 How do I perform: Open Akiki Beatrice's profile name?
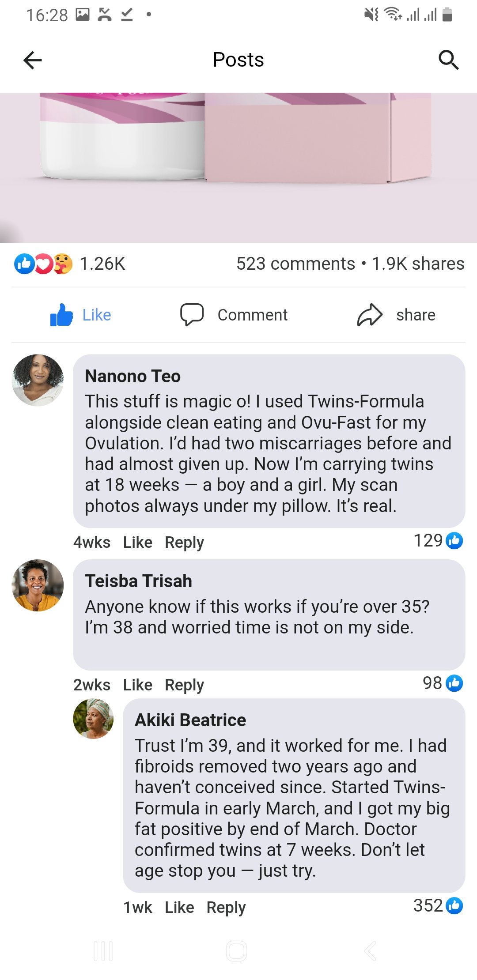[190, 720]
